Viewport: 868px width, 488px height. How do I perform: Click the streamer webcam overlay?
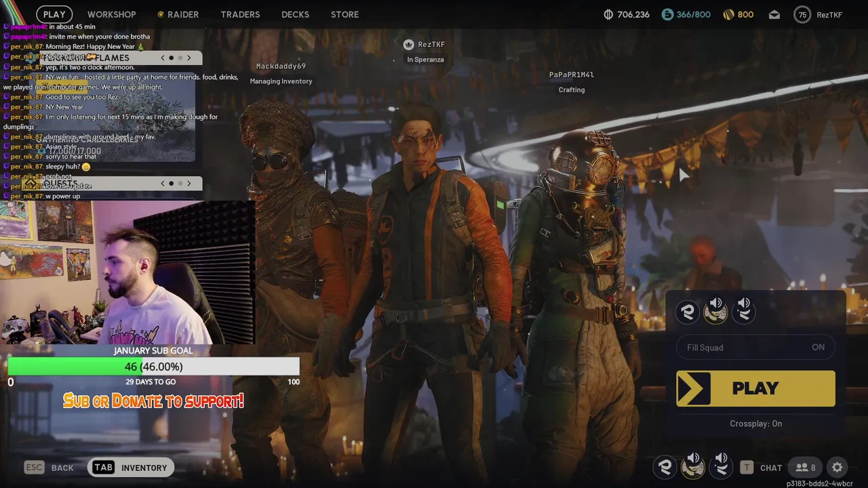127,272
